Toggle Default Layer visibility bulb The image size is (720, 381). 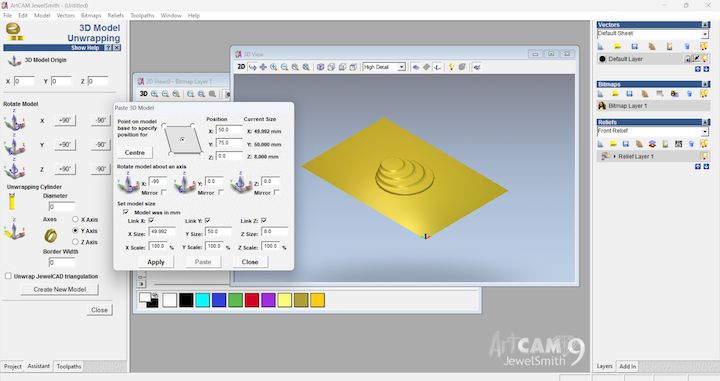pyautogui.click(x=704, y=59)
